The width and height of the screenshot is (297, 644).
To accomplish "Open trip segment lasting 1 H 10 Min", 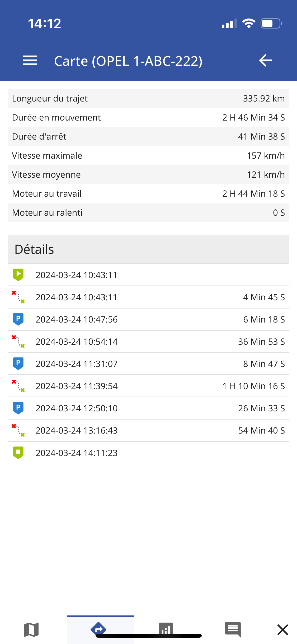I will [x=148, y=386].
